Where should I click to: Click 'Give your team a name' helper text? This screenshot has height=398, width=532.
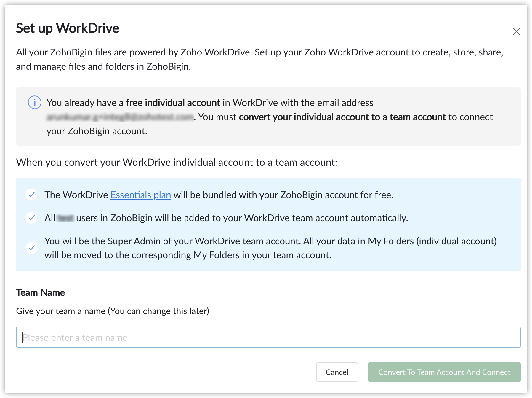coord(113,311)
